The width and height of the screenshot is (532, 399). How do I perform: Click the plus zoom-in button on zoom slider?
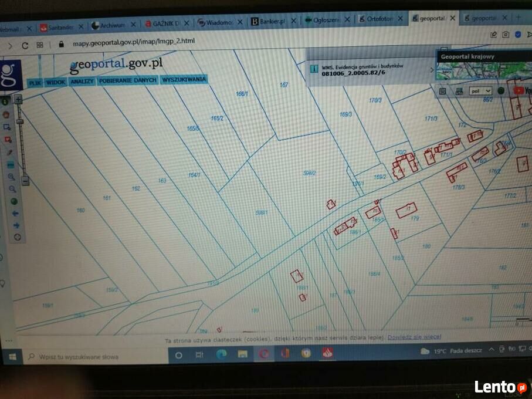[18, 99]
